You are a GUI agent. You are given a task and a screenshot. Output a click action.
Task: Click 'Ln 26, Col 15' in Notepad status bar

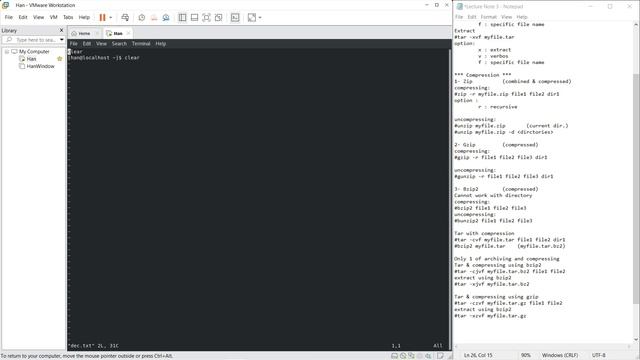pyautogui.click(x=478, y=356)
